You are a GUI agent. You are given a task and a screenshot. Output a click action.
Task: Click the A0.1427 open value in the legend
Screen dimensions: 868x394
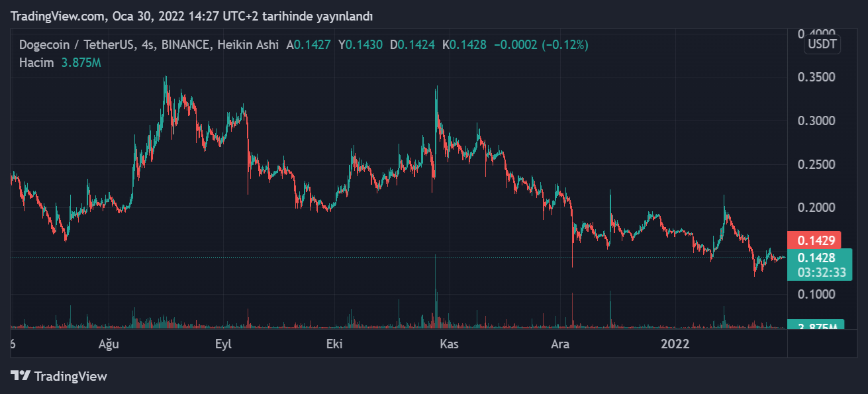pos(309,45)
